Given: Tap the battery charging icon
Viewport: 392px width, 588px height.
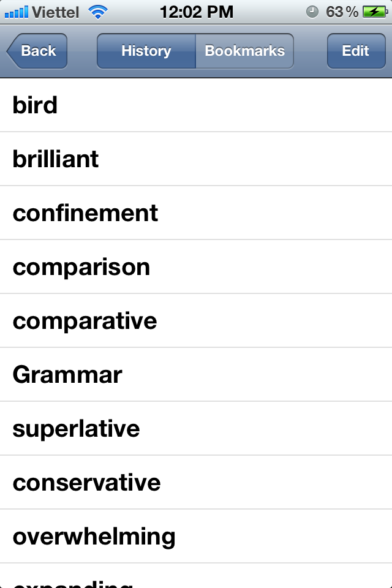Looking at the screenshot, I should point(376,10).
